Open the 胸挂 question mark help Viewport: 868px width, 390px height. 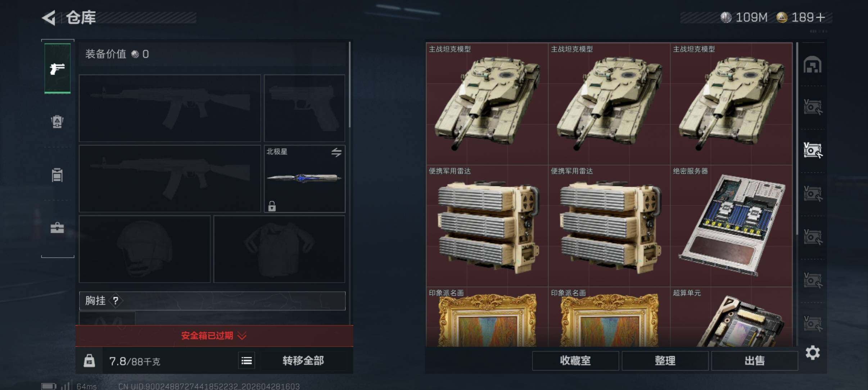coord(116,301)
